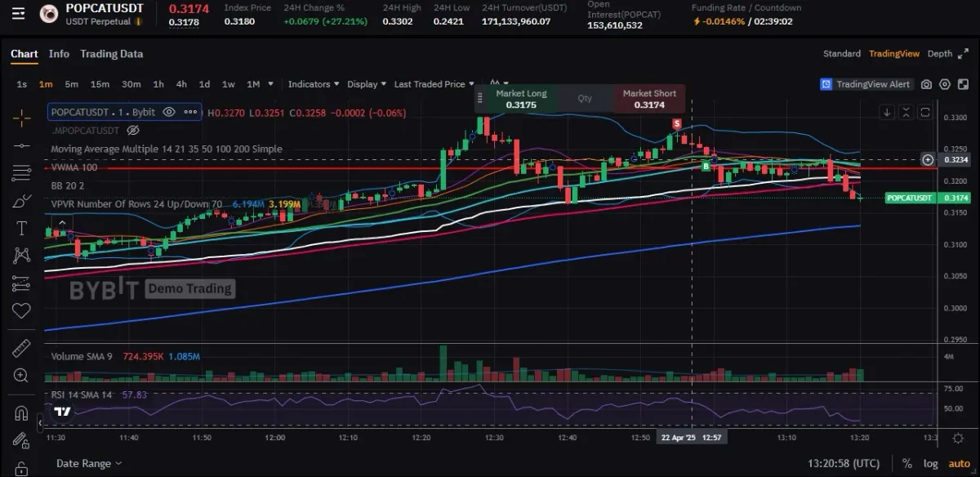Click the Market Long button
980x477 pixels.
click(x=521, y=99)
